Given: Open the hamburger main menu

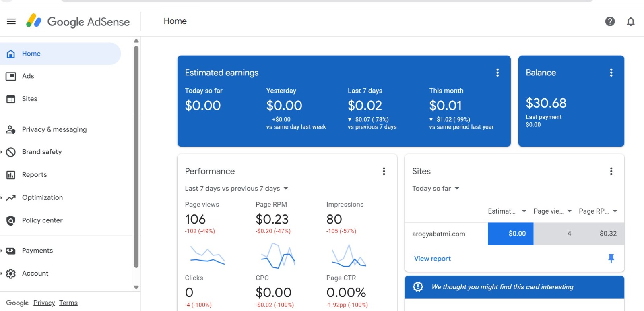Looking at the screenshot, I should [11, 21].
